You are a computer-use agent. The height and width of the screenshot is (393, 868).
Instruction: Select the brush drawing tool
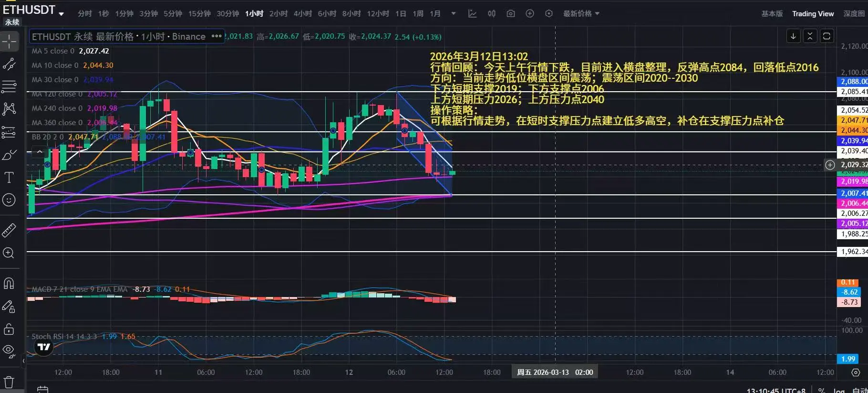9,155
